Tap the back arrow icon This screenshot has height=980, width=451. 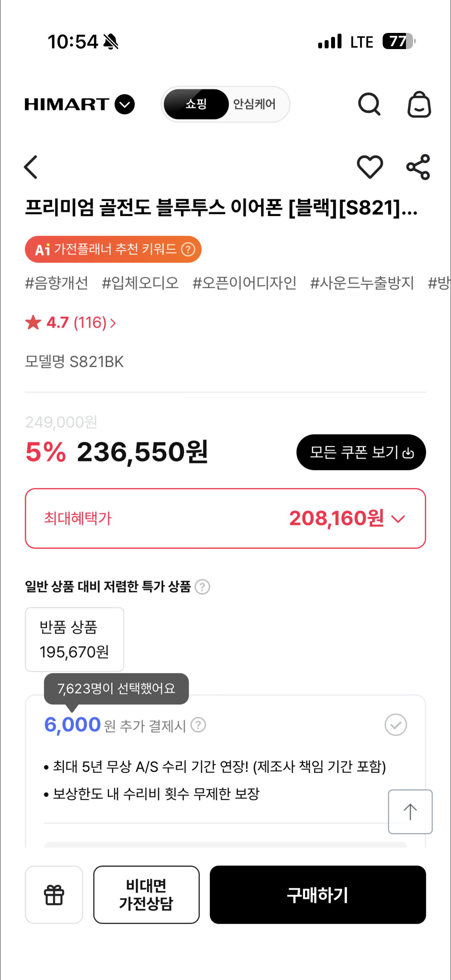click(x=31, y=167)
